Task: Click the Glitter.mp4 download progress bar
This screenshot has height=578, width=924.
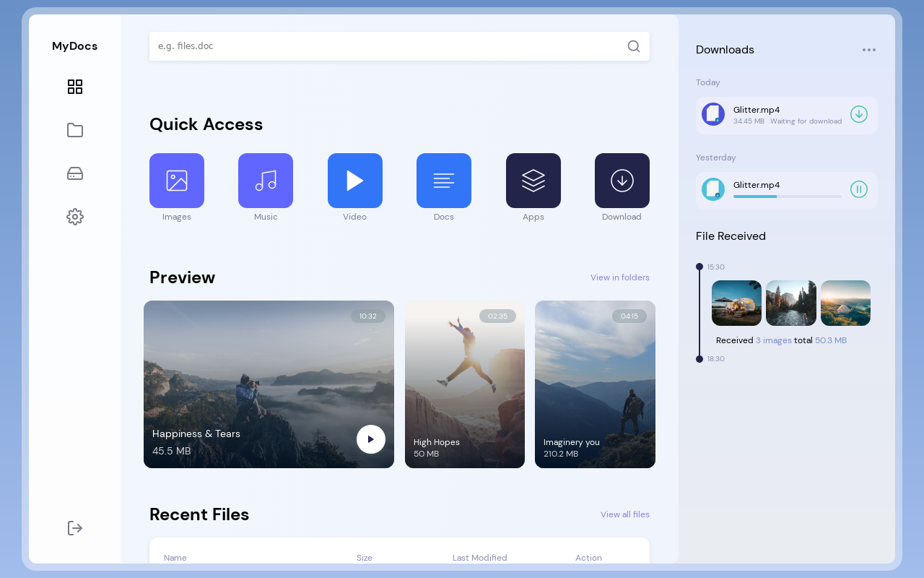Action: pos(787,197)
